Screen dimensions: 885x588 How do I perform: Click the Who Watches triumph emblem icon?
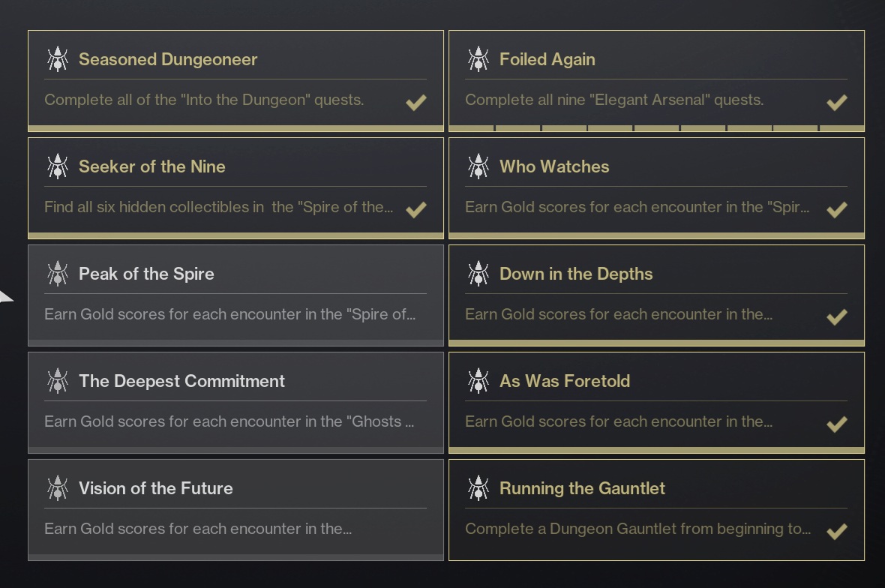(x=478, y=166)
